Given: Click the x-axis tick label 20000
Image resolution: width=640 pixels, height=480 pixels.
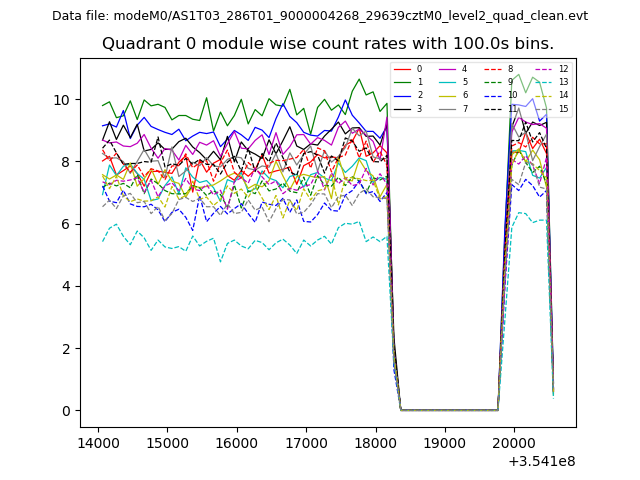Looking at the screenshot, I should [x=515, y=442].
